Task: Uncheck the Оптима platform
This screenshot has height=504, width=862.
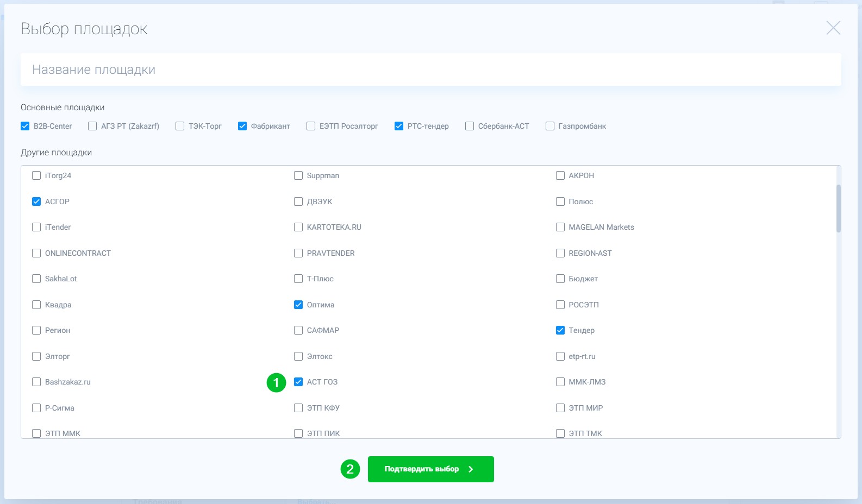Action: pos(298,305)
